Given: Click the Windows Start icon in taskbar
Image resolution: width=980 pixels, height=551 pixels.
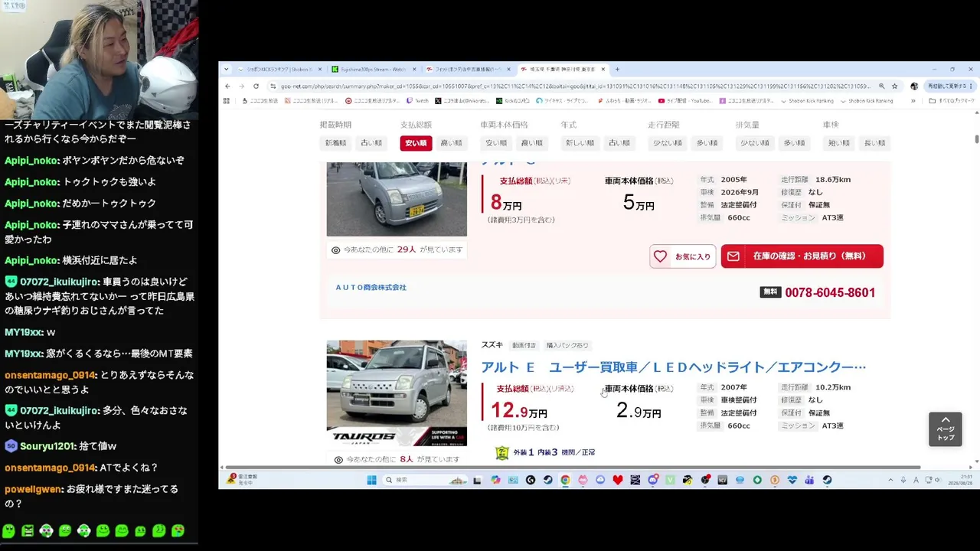Looking at the screenshot, I should 371,480.
